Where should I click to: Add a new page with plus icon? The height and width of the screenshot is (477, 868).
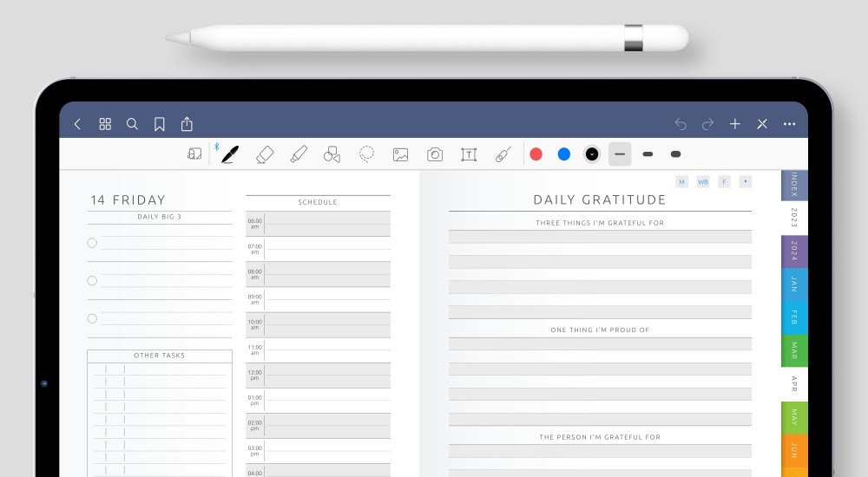pos(735,124)
